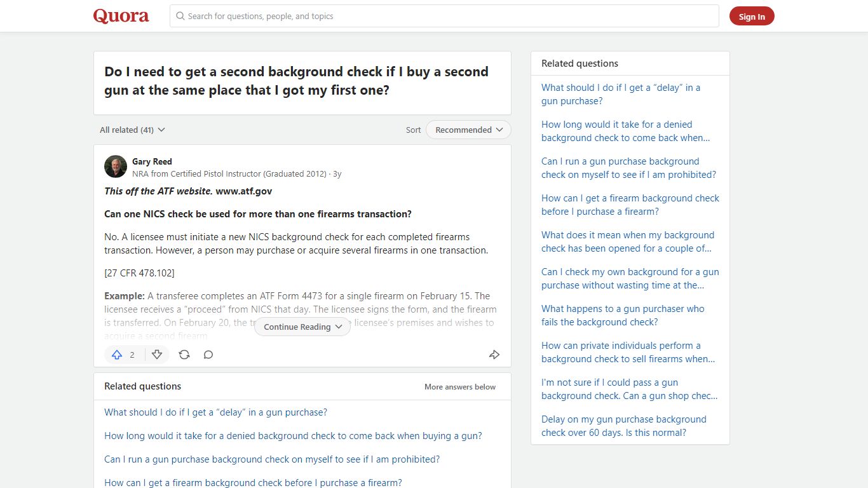Click the question title heading

297,81
